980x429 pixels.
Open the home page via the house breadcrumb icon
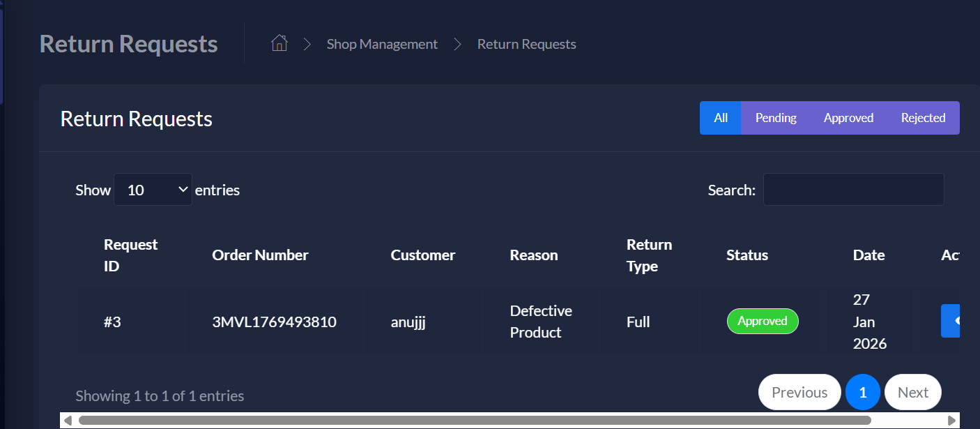[279, 42]
